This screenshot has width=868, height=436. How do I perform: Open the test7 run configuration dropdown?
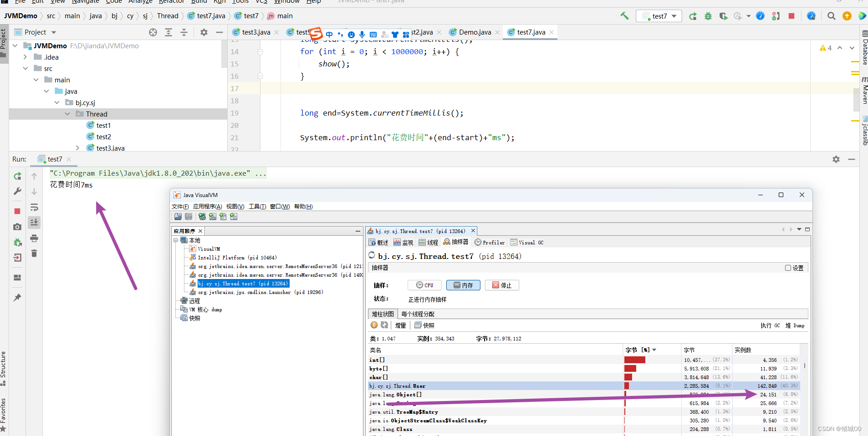pyautogui.click(x=659, y=16)
